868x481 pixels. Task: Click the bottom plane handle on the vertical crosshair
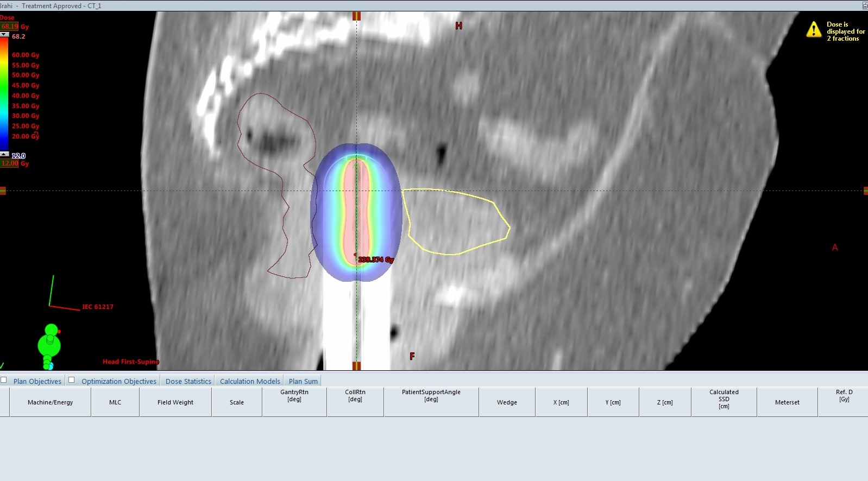tap(356, 365)
